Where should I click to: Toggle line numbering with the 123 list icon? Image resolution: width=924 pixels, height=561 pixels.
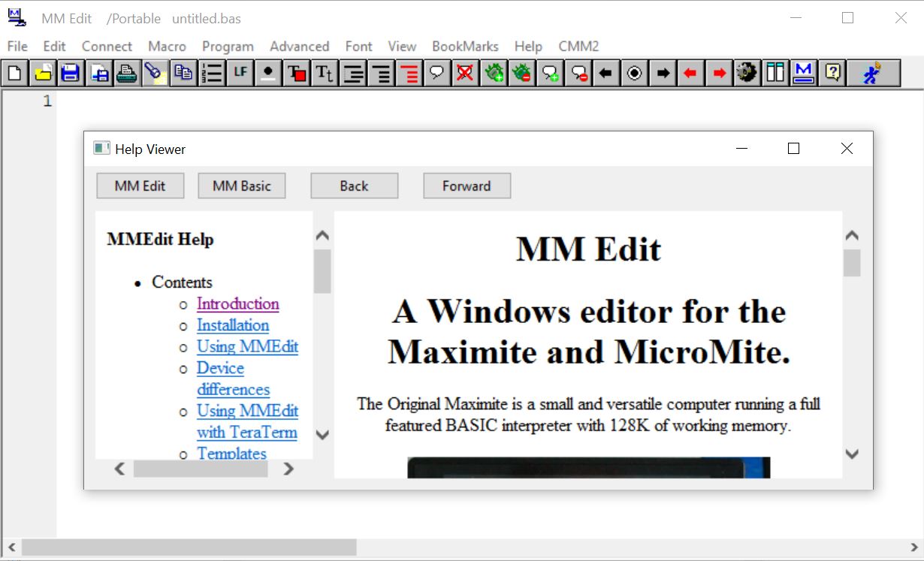click(212, 73)
